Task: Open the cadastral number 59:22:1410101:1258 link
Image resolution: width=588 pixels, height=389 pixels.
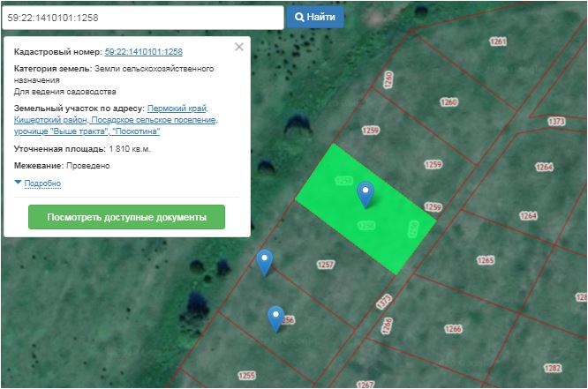Action: click(x=143, y=53)
